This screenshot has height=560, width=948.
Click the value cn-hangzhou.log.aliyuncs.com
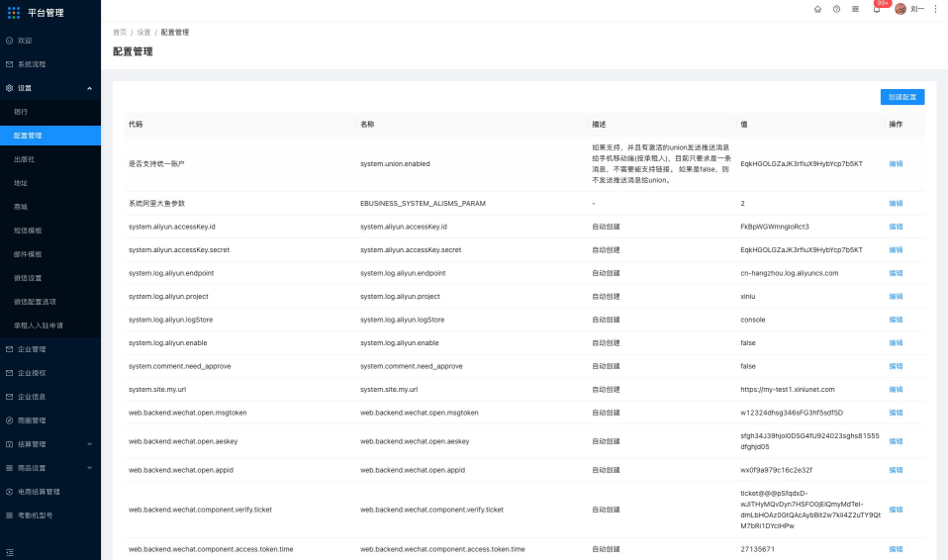coord(789,273)
